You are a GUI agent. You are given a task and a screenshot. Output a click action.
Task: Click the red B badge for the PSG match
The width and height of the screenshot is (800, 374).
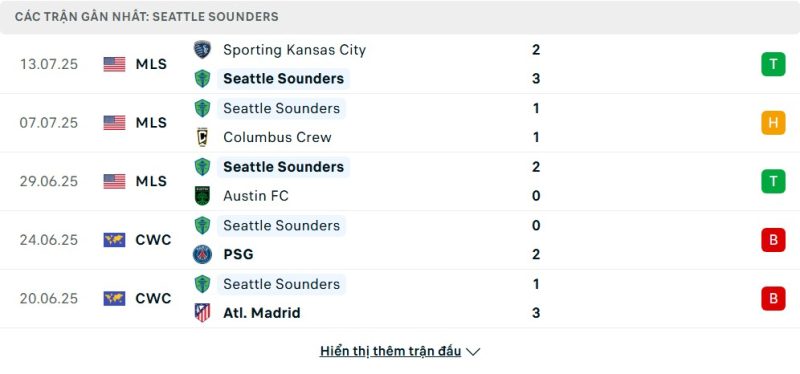click(x=773, y=240)
